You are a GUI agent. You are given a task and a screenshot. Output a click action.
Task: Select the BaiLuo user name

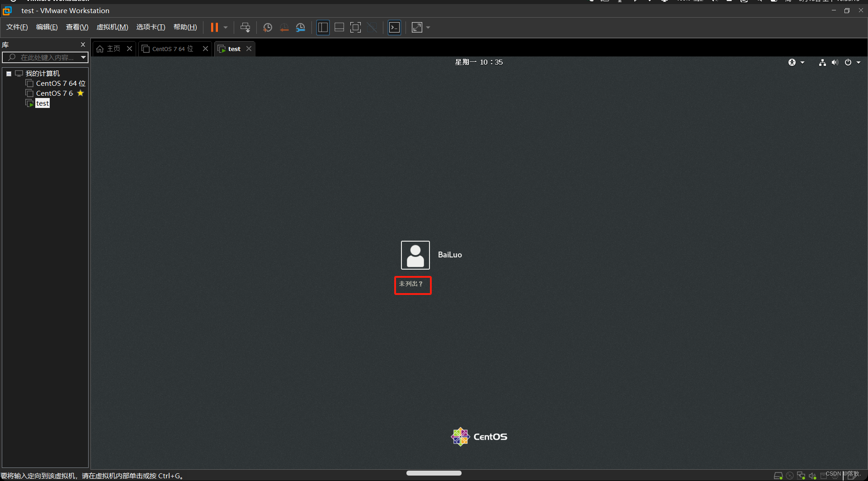450,255
